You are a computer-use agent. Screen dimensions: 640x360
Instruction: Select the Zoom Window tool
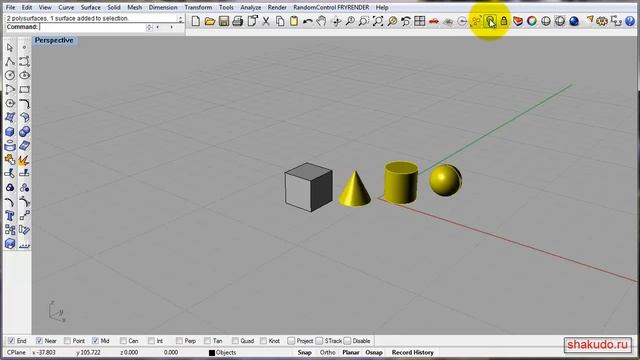pyautogui.click(x=364, y=21)
